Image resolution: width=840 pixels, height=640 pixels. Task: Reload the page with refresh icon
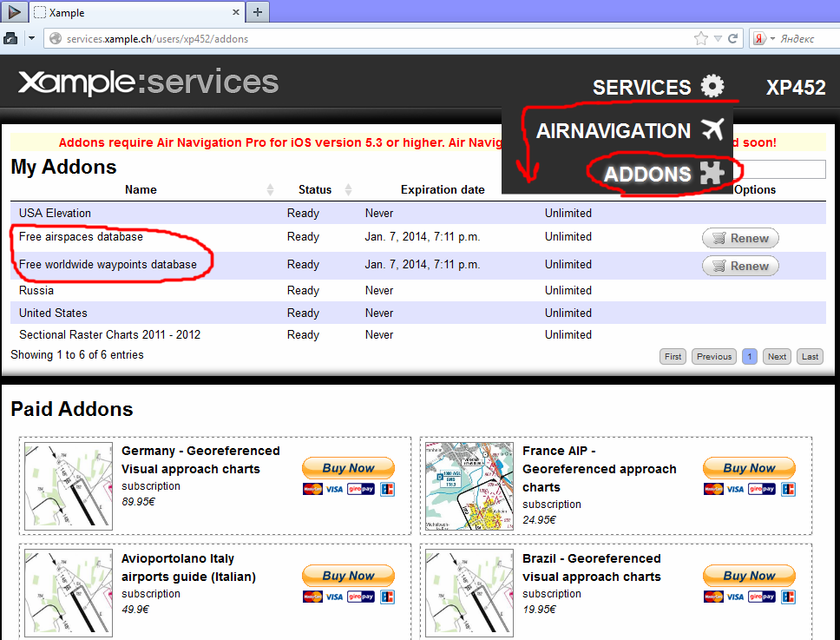point(733,39)
